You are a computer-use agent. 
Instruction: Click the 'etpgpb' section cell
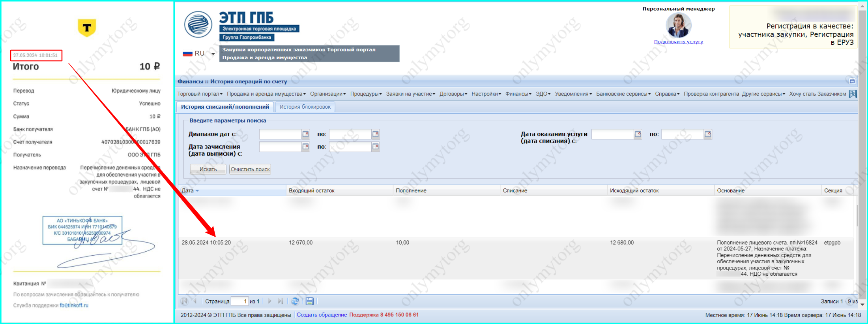point(832,243)
